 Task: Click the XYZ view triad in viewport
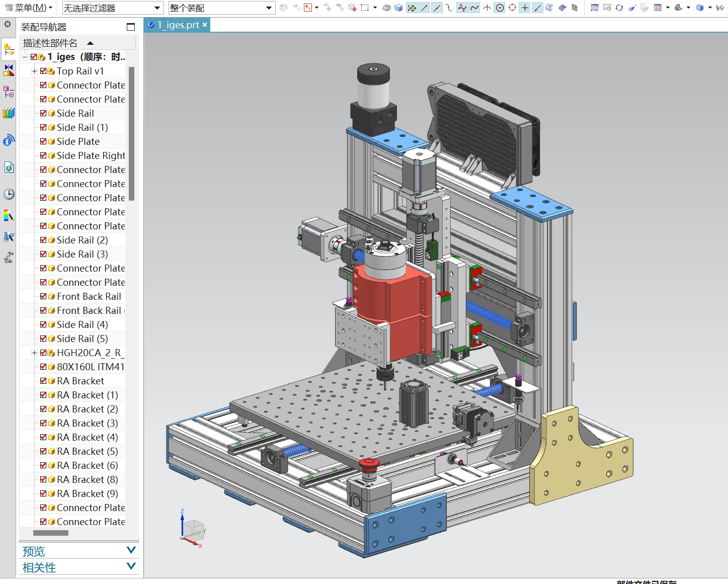click(192, 529)
